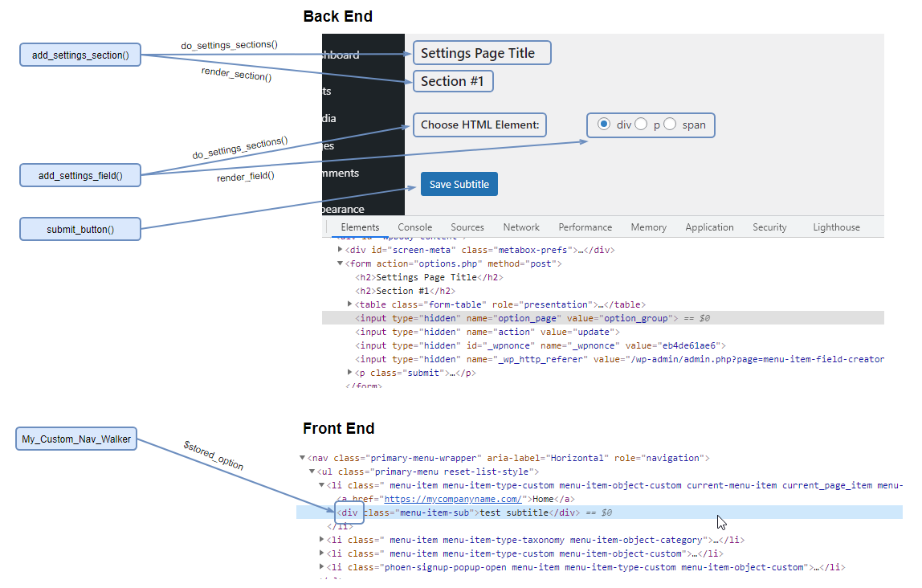The width and height of the screenshot is (922, 588).
Task: Open the Network tab
Action: pyautogui.click(x=521, y=227)
